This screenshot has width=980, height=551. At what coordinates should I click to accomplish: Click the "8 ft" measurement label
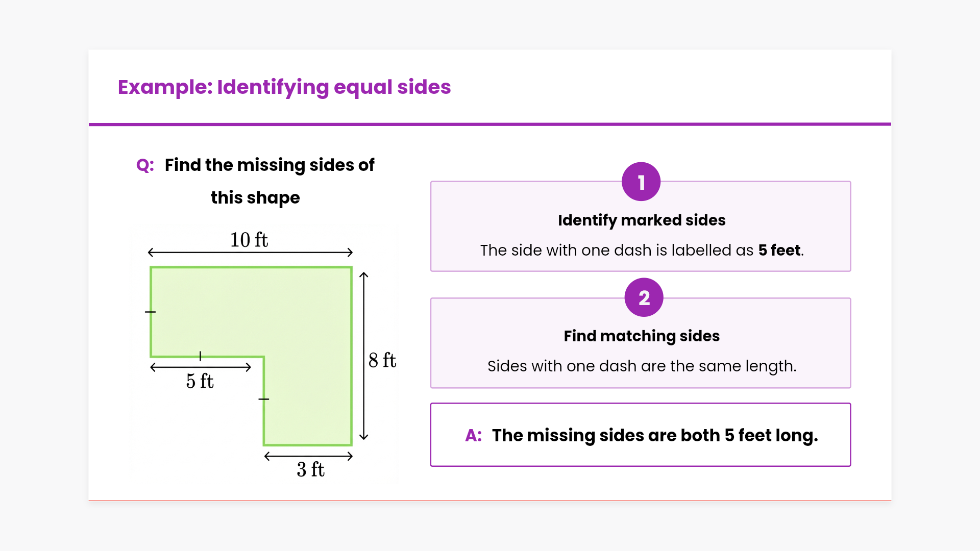pos(382,360)
